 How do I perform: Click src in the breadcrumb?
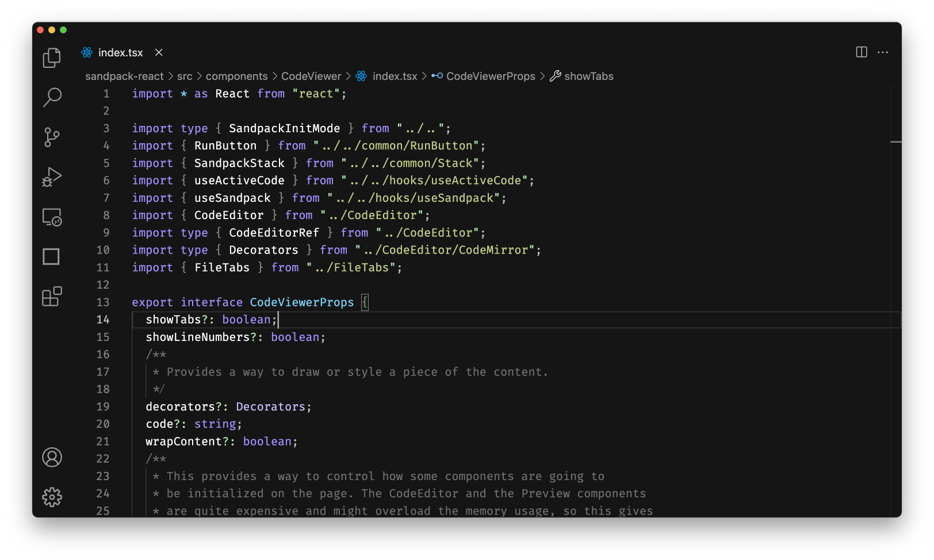pos(185,76)
